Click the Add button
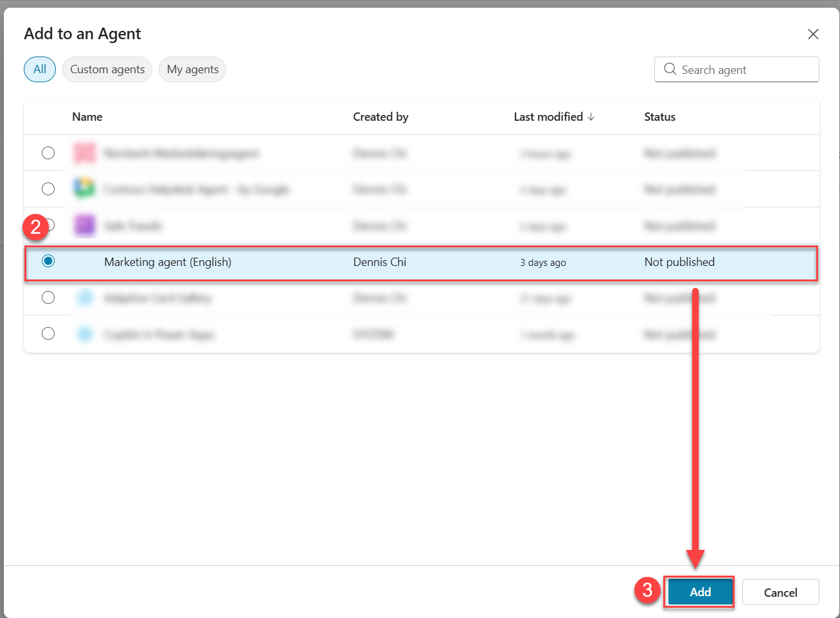This screenshot has width=840, height=618. pos(699,592)
